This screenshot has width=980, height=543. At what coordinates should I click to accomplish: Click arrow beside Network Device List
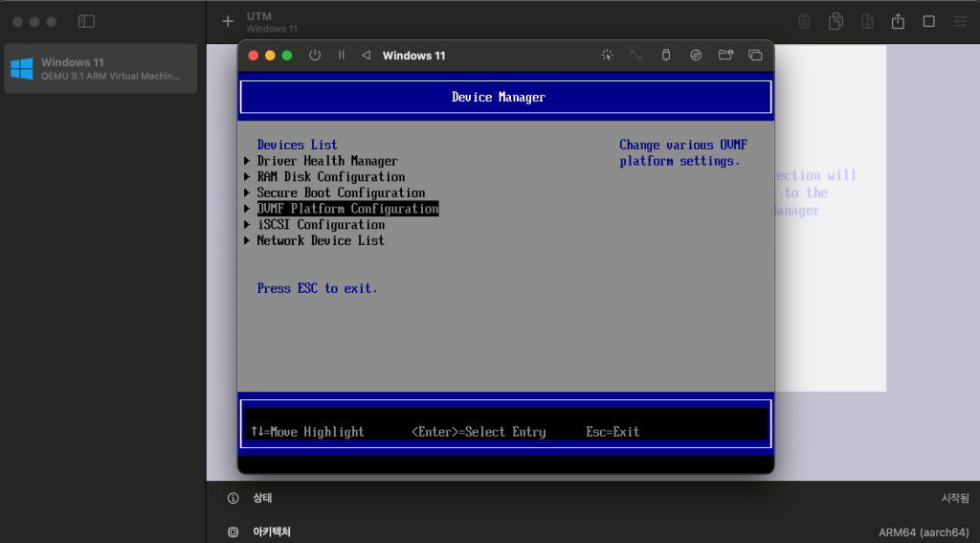coord(248,240)
